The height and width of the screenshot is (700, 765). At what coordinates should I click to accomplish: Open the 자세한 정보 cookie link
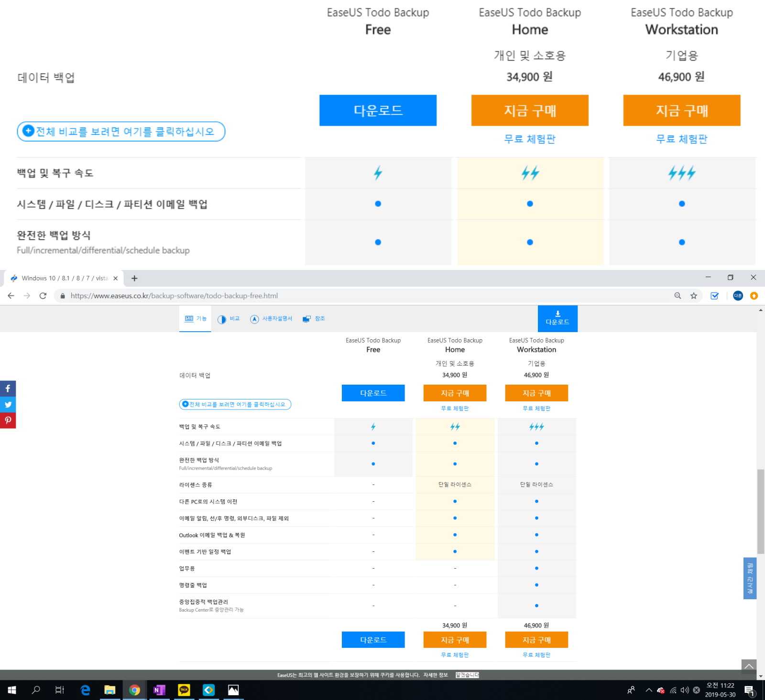click(436, 675)
